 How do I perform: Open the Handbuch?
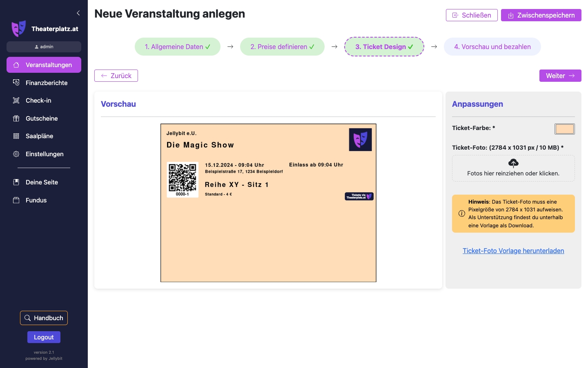(x=44, y=318)
